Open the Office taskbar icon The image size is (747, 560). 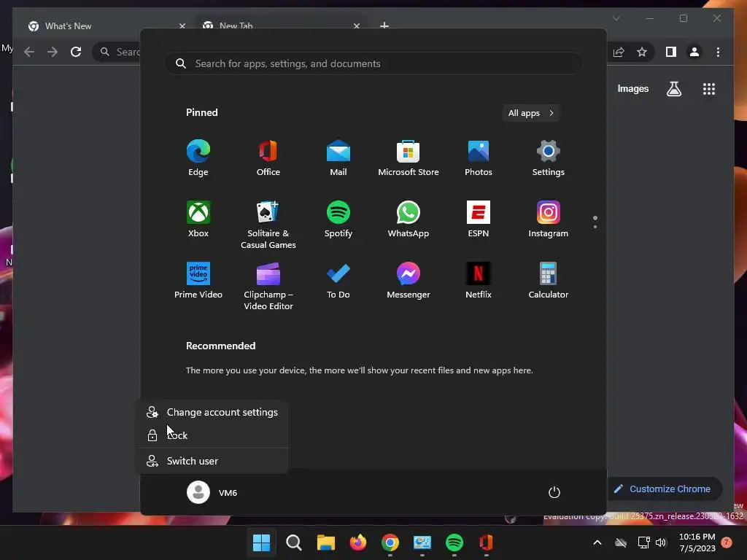486,542
